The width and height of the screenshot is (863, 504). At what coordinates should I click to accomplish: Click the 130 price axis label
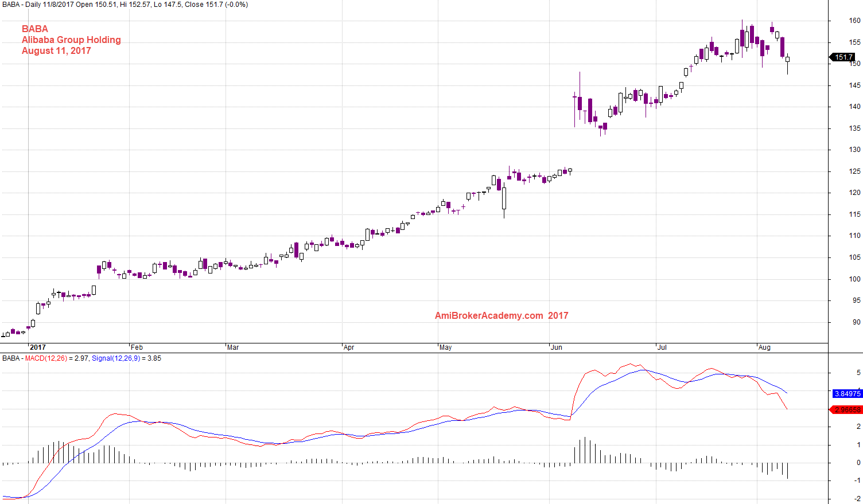(x=854, y=150)
